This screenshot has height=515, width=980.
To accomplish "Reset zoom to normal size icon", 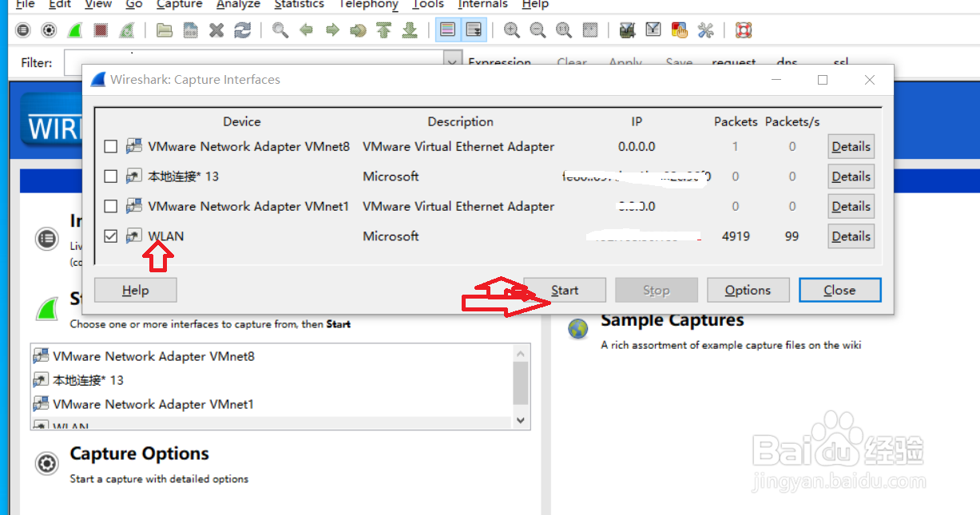I will tap(564, 30).
